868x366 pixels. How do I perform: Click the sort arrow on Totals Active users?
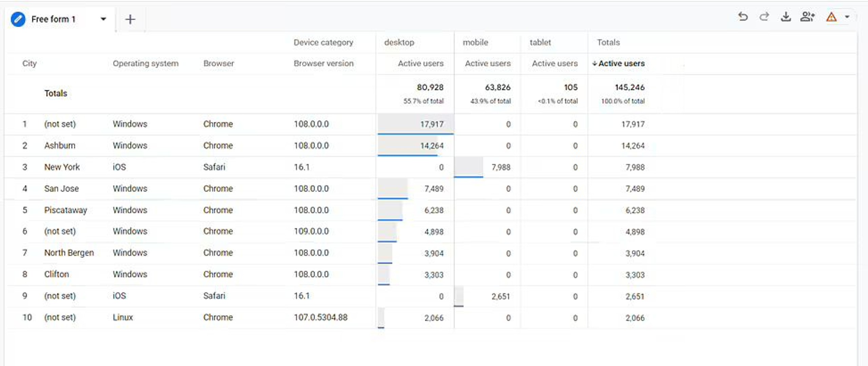(x=594, y=64)
